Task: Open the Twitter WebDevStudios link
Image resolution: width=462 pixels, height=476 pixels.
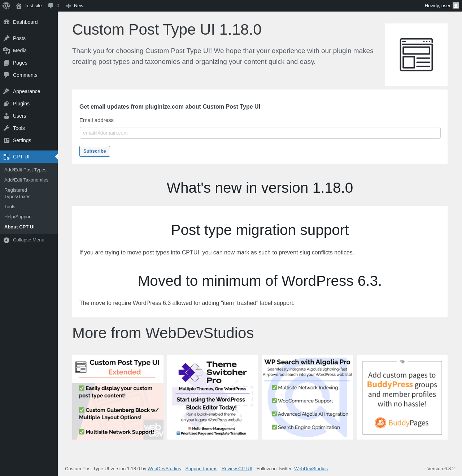Action: [x=311, y=469]
